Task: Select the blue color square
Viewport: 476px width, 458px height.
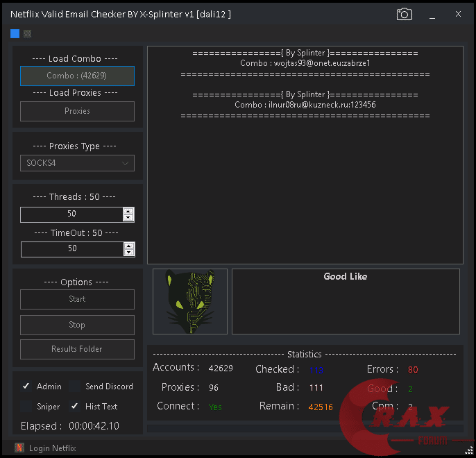Action: (15, 34)
